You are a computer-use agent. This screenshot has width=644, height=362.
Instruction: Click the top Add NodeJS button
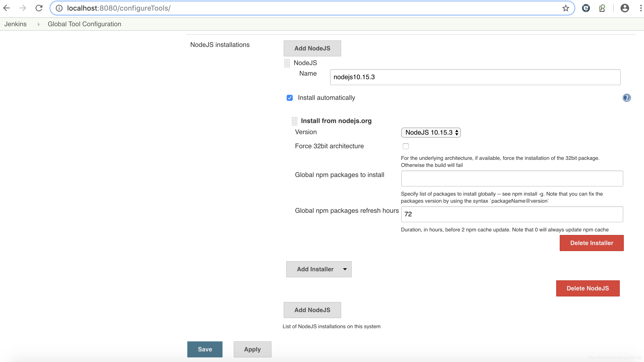click(312, 48)
